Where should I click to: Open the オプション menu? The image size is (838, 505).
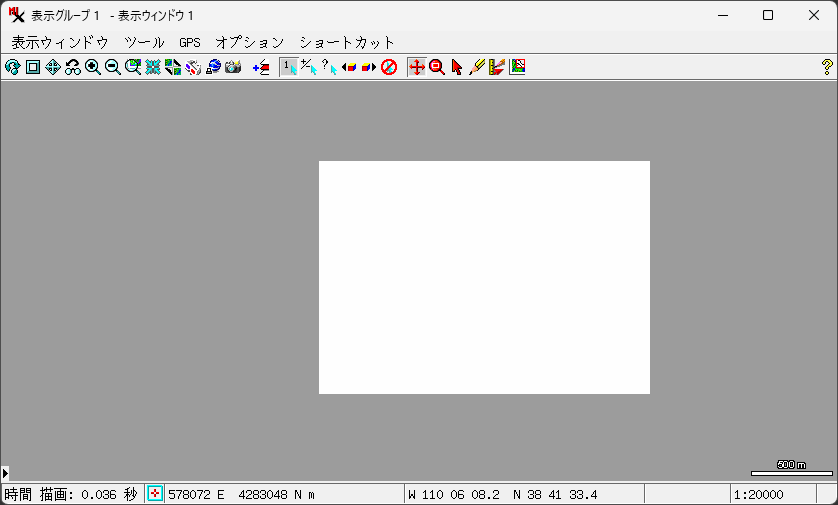[x=250, y=42]
